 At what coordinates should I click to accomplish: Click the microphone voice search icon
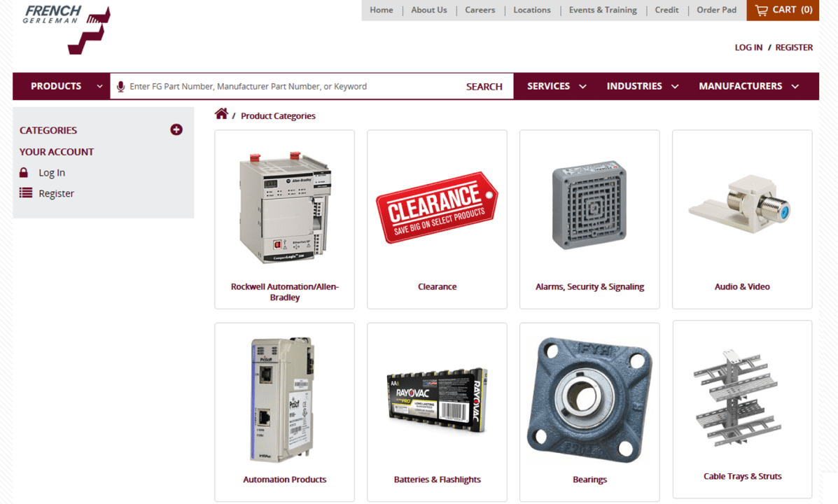121,87
